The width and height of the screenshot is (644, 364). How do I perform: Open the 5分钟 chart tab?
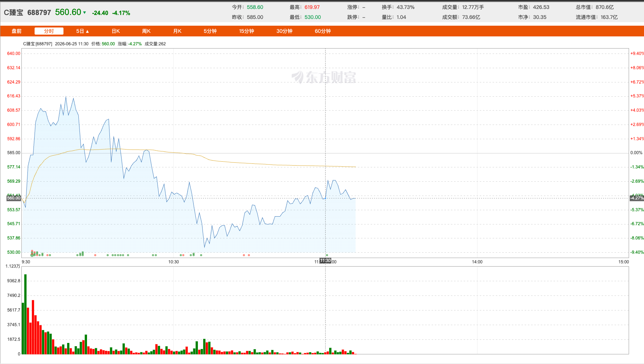tap(210, 31)
